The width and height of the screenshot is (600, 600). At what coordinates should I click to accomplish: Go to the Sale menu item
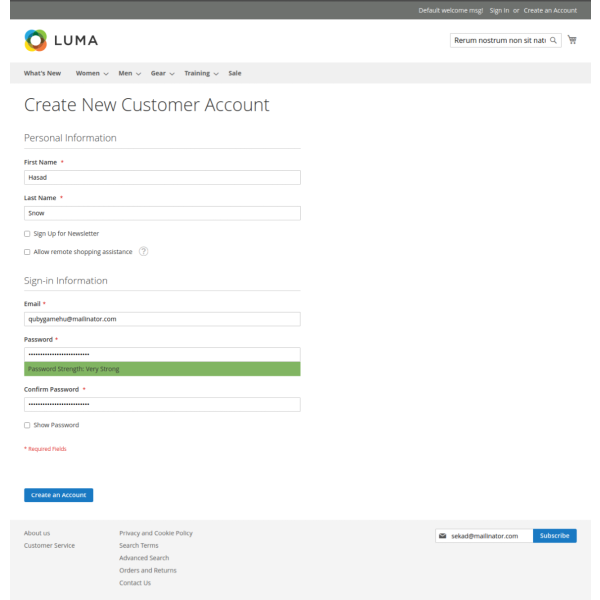234,73
